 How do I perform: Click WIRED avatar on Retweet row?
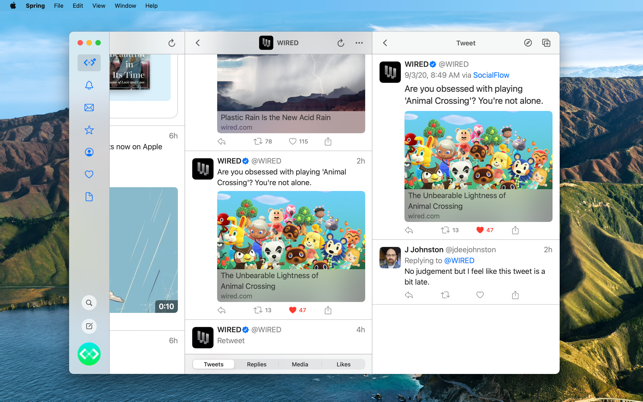pos(203,338)
